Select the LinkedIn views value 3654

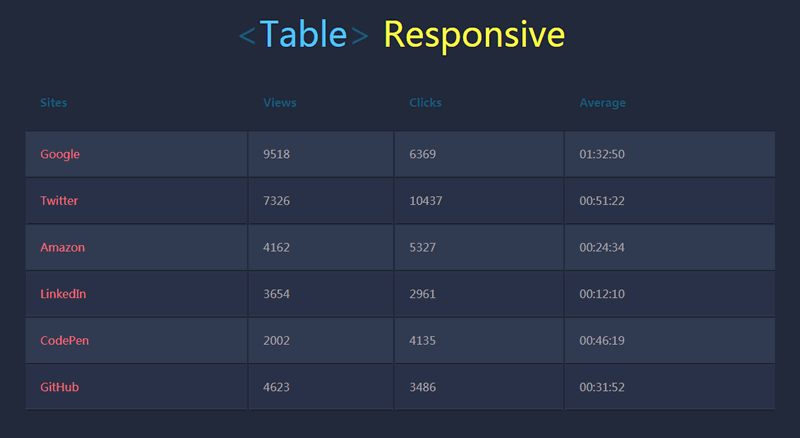coord(277,294)
